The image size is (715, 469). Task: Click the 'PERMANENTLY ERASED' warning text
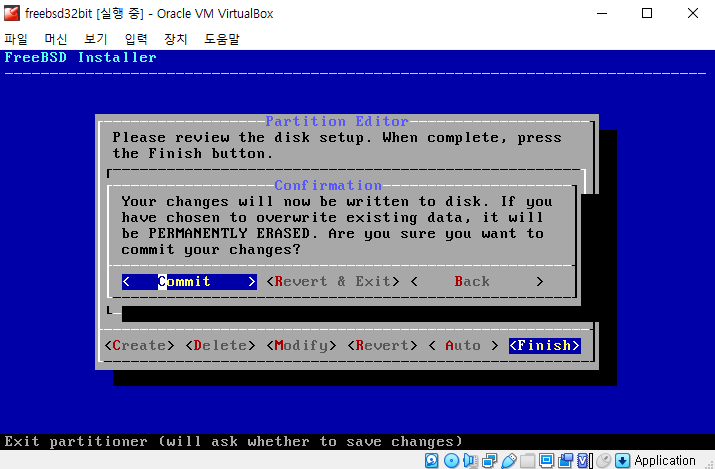pyautogui.click(x=229, y=234)
